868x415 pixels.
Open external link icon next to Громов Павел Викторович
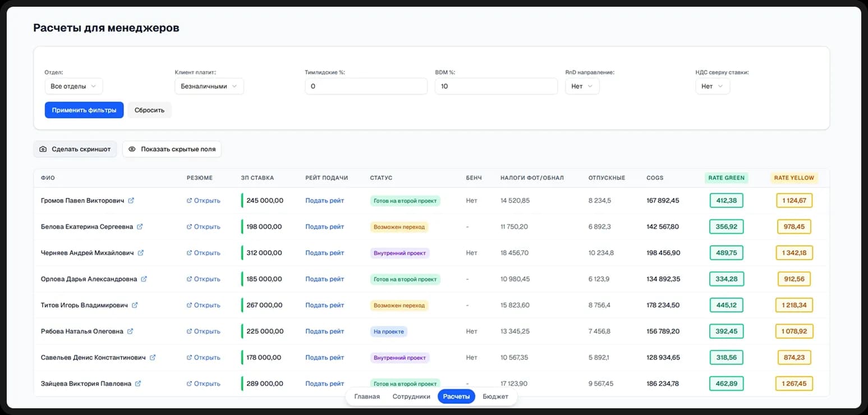131,200
